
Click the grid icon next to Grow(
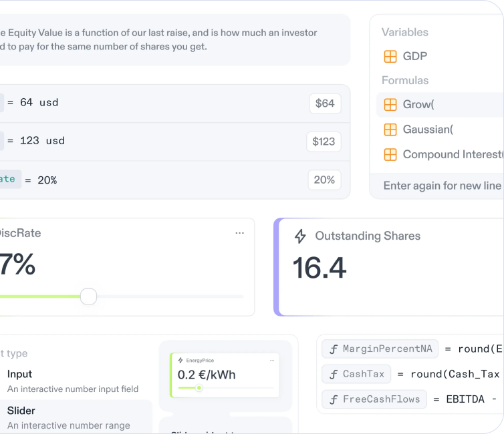(390, 105)
